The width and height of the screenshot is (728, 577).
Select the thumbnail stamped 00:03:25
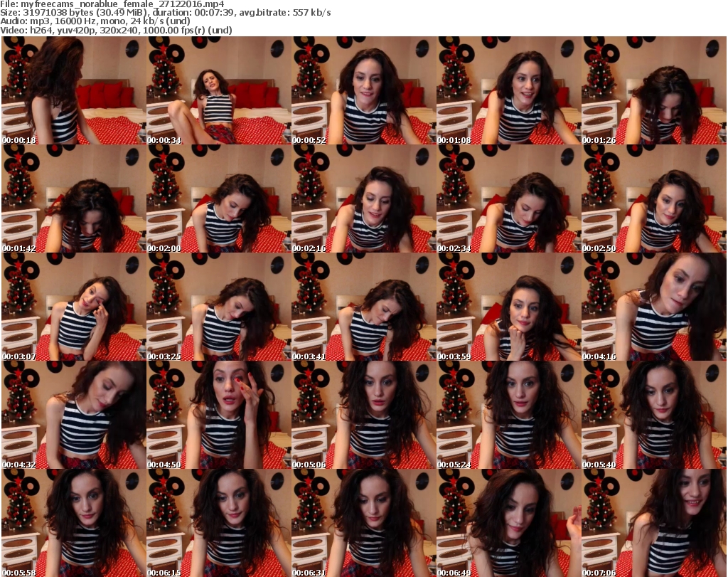coord(219,307)
